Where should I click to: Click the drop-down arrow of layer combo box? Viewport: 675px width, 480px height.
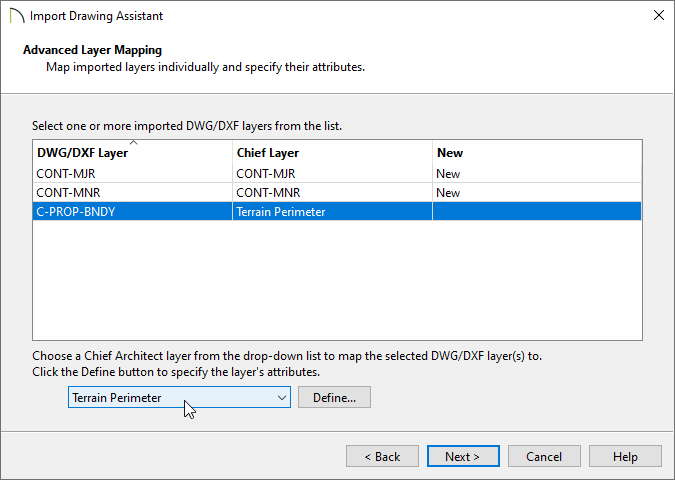tap(282, 397)
